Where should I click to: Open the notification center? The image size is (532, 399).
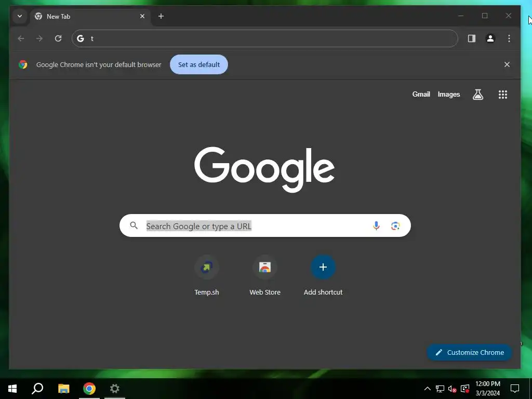click(515, 389)
